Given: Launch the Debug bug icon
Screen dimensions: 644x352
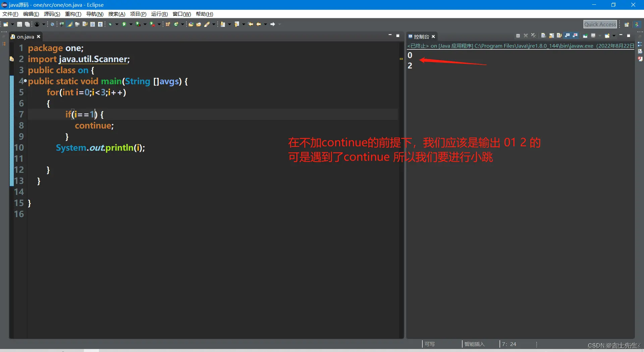Looking at the screenshot, I should [110, 24].
